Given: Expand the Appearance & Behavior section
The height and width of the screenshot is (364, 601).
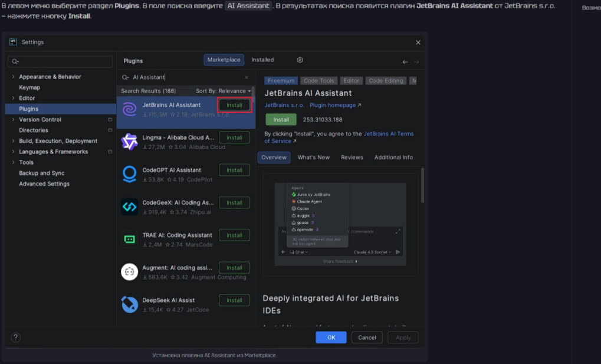Looking at the screenshot, I should point(14,77).
